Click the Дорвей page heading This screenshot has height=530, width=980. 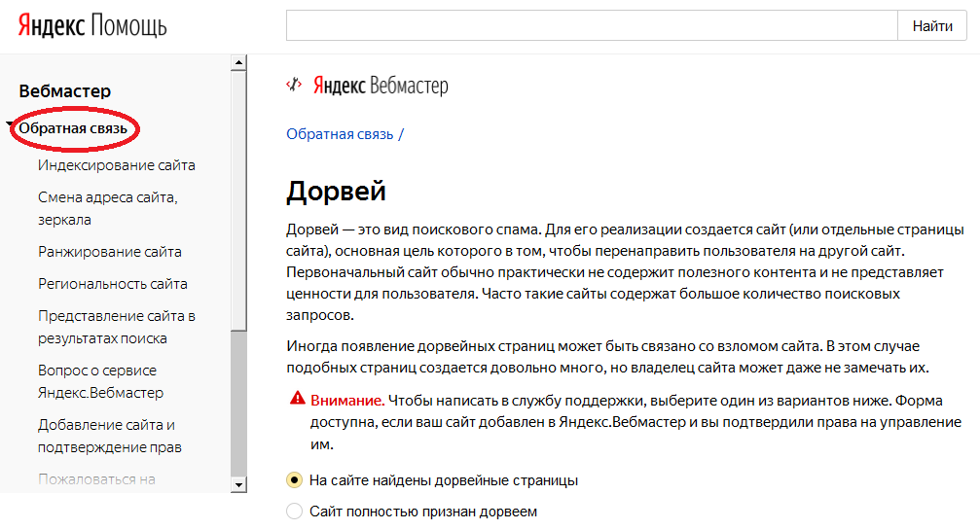click(x=337, y=191)
